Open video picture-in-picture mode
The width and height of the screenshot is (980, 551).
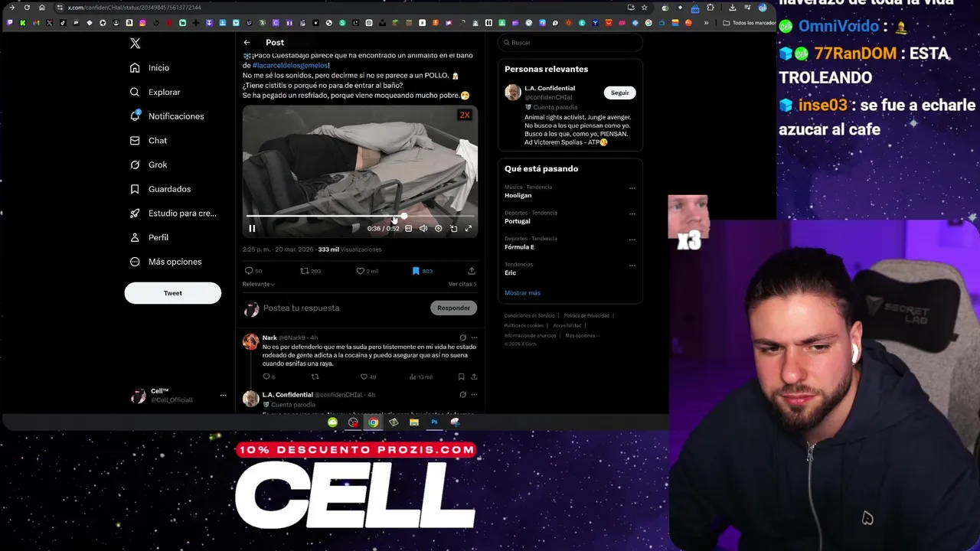454,228
